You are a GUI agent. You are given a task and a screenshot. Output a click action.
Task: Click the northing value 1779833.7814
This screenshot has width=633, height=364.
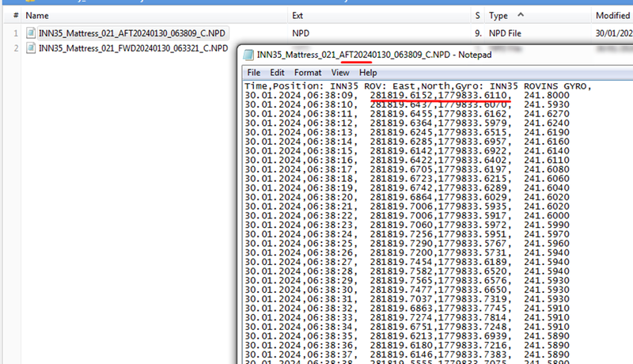click(x=472, y=318)
